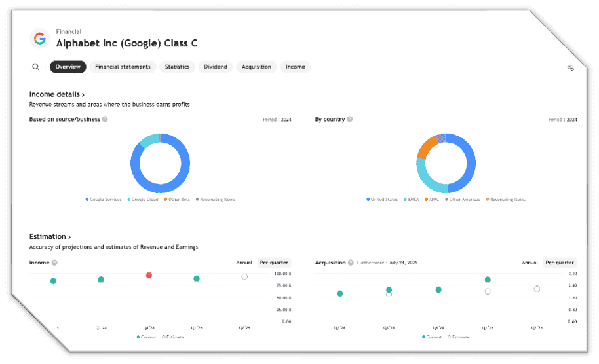Screen dimensions: 599x364
Task: Open the Estimation section link
Action: point(50,236)
